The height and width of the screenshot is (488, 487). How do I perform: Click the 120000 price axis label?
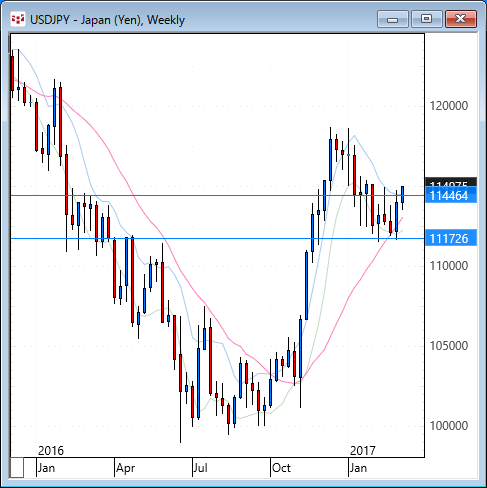(x=449, y=106)
